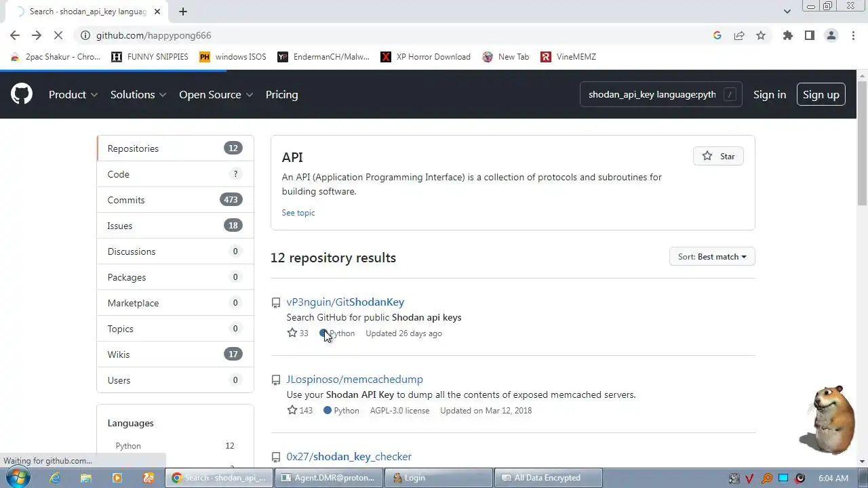Image resolution: width=868 pixels, height=488 pixels.
Task: Open Windows Explorer folder in taskbar
Action: tap(86, 478)
